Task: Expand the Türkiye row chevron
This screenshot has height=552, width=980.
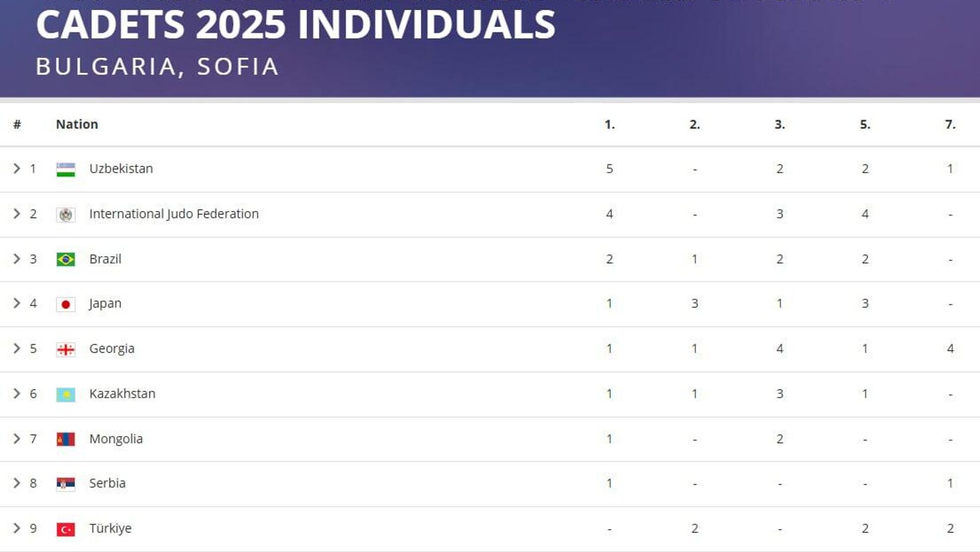Action: pos(17,528)
